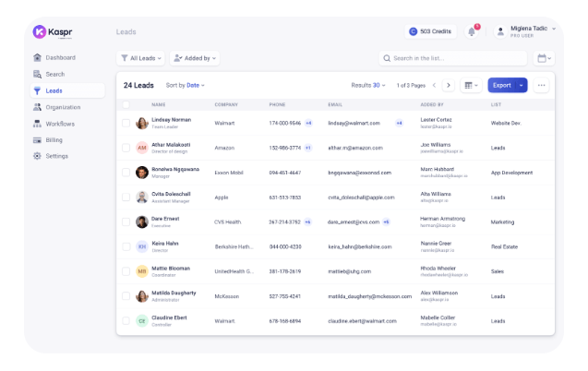Open the table columns view dropdown
The height and width of the screenshot is (371, 588).
tap(471, 86)
